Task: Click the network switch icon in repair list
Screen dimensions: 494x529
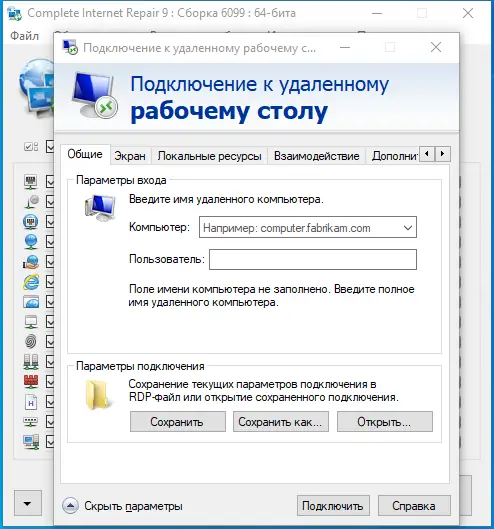Action: click(x=31, y=421)
